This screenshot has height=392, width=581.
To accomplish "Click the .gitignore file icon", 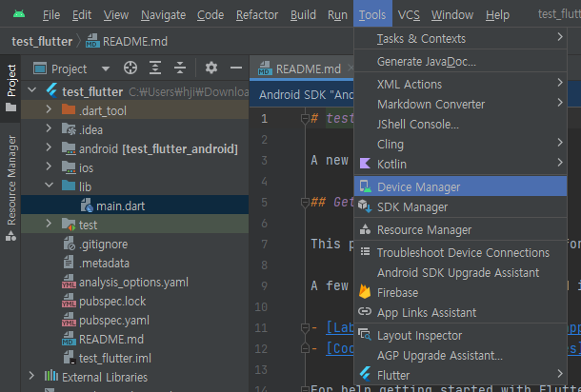I will [x=69, y=244].
